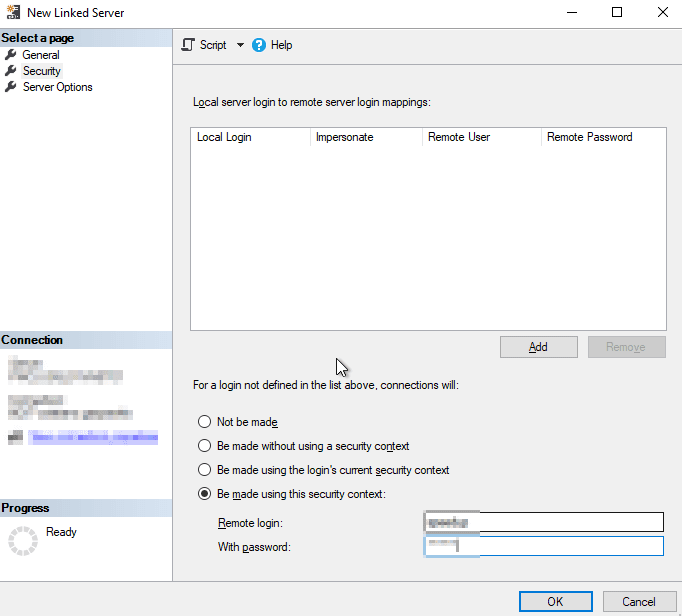Image resolution: width=682 pixels, height=616 pixels.
Task: Go to Server Options page
Action: pos(57,87)
